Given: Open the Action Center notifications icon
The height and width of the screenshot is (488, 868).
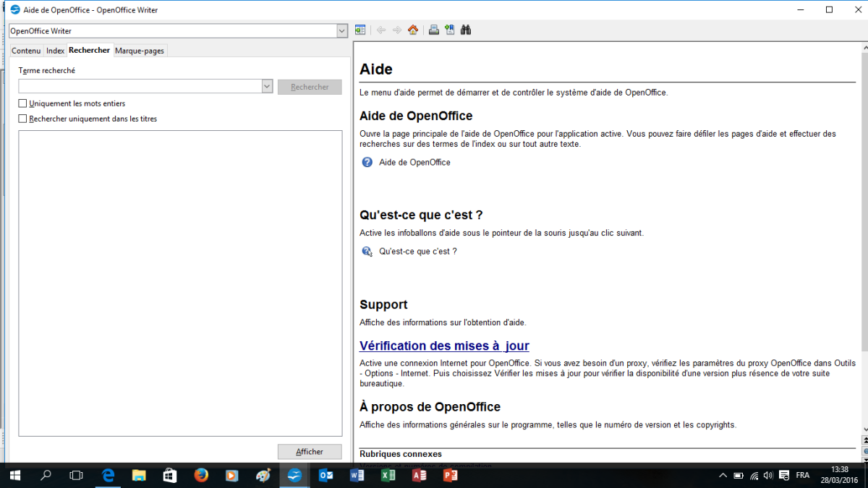Looking at the screenshot, I should click(785, 476).
